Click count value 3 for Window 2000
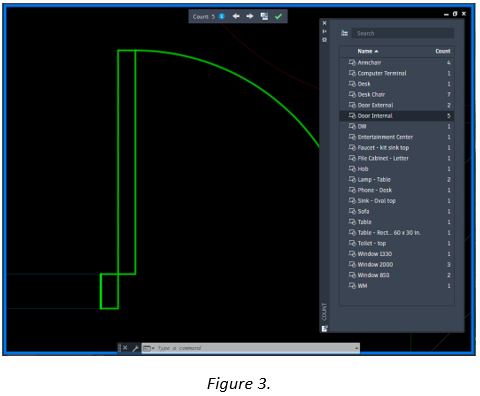 coord(449,264)
